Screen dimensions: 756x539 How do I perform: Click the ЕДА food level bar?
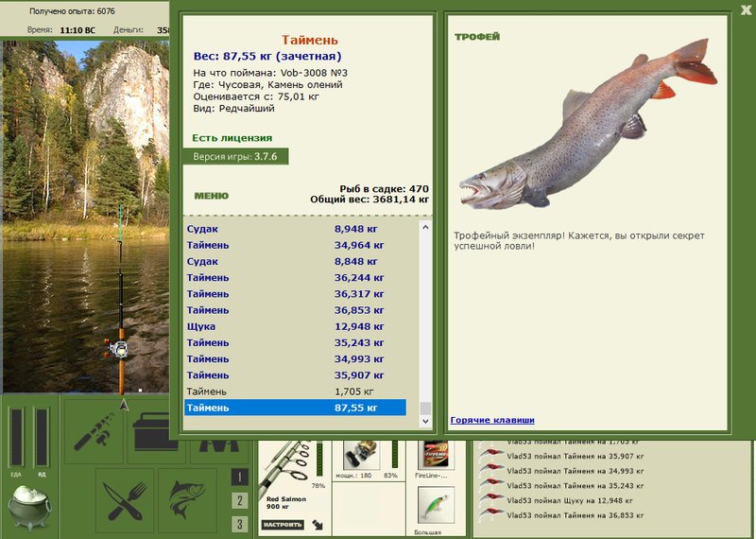[16, 438]
